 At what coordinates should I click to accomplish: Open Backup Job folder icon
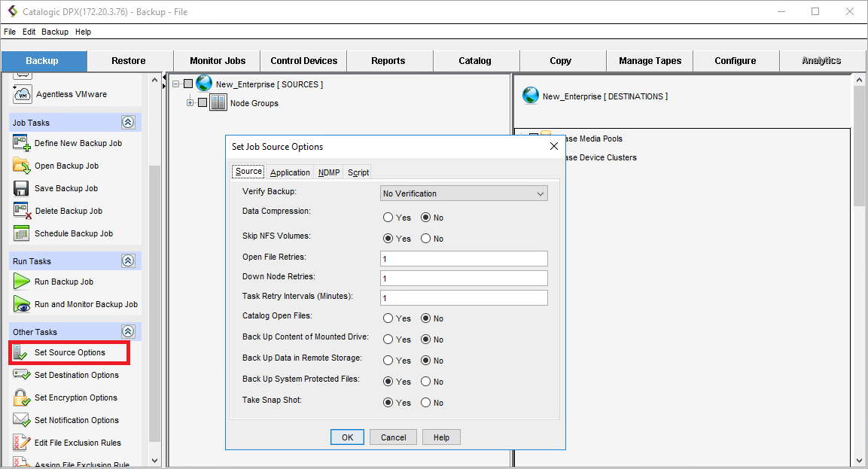pyautogui.click(x=21, y=166)
